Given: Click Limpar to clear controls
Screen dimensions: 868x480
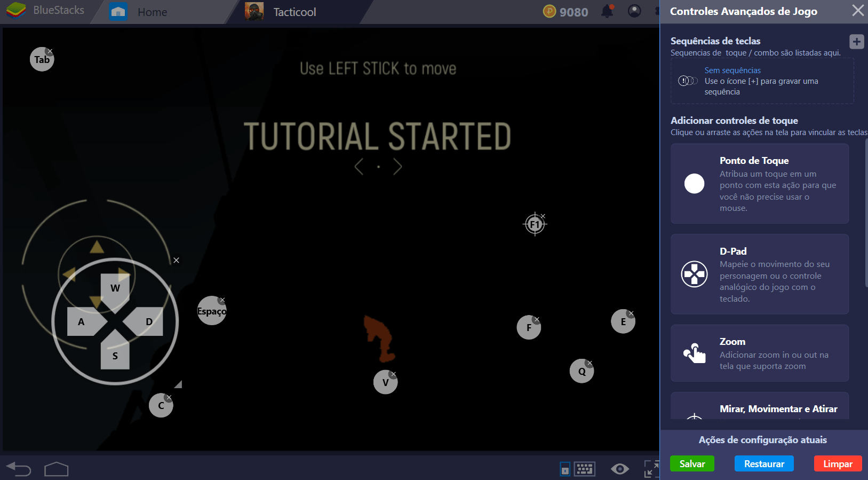Looking at the screenshot, I should click(838, 463).
